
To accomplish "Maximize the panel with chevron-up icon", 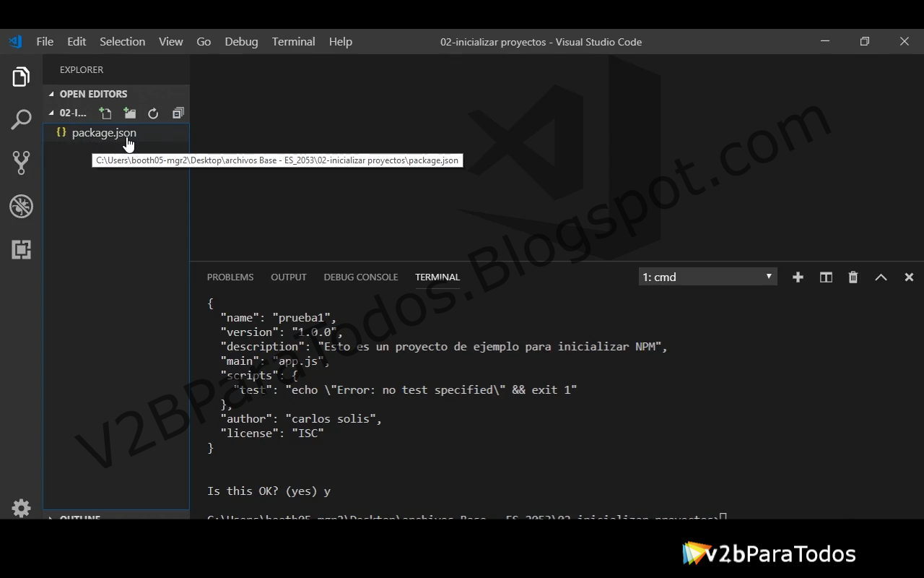I will (x=881, y=277).
